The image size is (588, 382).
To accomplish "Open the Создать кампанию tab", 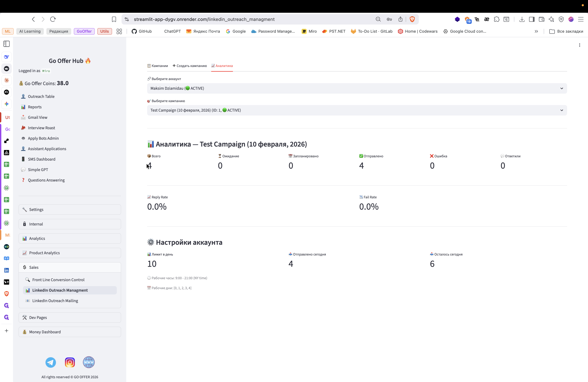I will point(190,66).
